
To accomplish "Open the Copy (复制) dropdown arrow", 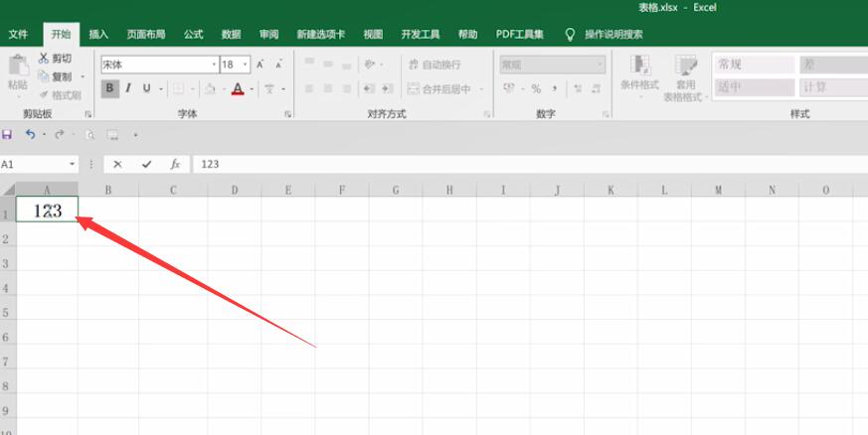I will pyautogui.click(x=84, y=76).
